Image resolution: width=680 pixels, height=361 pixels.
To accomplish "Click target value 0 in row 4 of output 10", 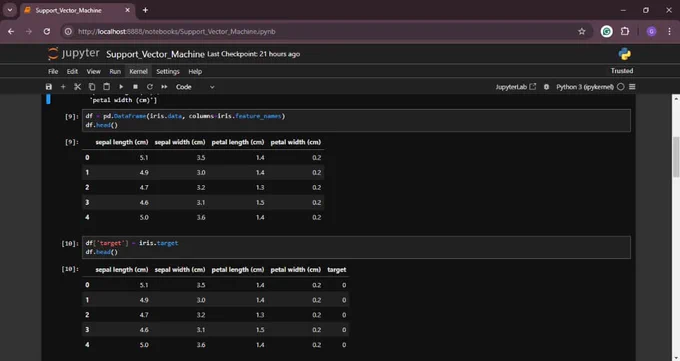I will (x=344, y=345).
